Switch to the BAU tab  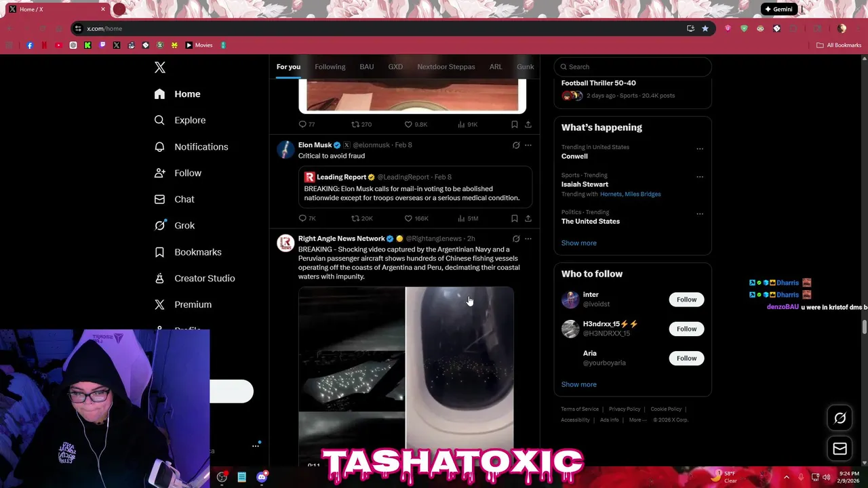(x=367, y=66)
